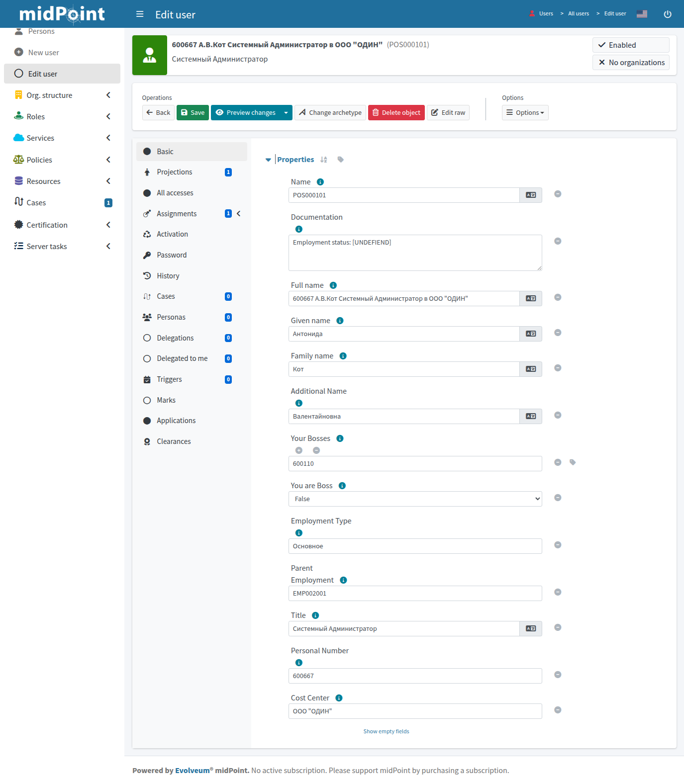Click the Save button
Screen dimensions: 684x784
[193, 113]
